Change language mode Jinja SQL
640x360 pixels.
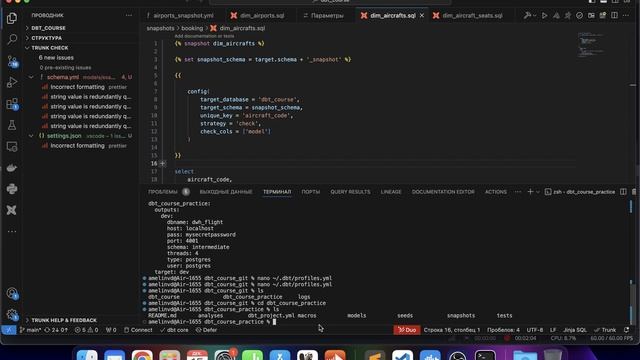pos(575,330)
